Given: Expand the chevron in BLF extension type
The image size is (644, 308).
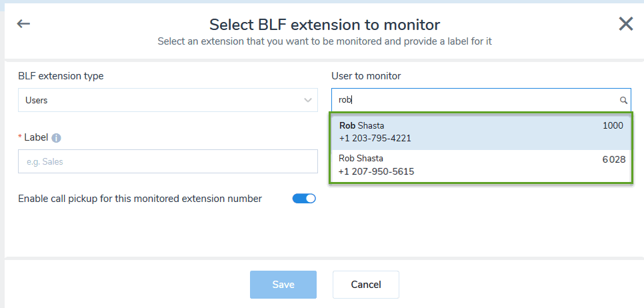Looking at the screenshot, I should click(x=307, y=100).
